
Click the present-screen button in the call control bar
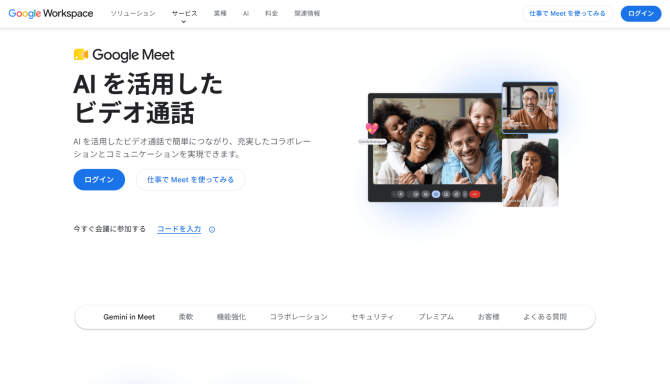(x=446, y=194)
